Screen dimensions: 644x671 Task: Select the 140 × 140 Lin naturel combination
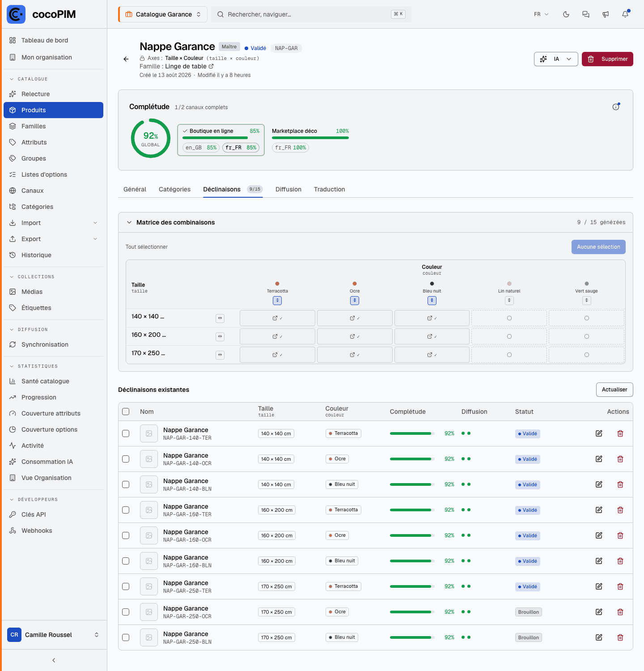[509, 318]
